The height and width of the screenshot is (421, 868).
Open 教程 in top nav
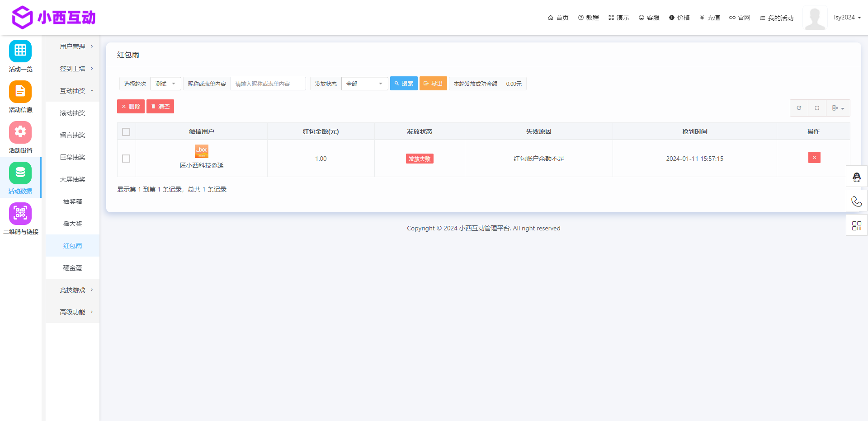tap(589, 18)
